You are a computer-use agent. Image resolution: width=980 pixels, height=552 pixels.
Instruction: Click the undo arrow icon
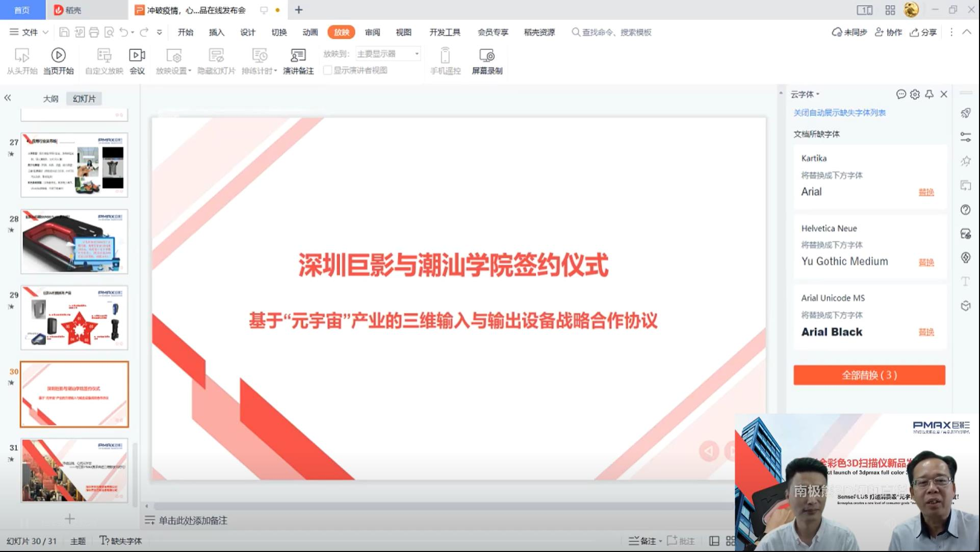(x=123, y=32)
